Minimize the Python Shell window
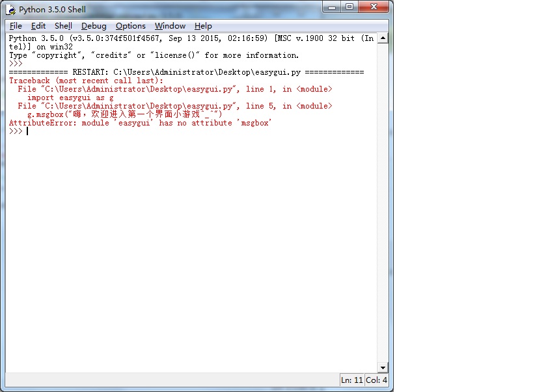The width and height of the screenshot is (533, 392). coord(332,7)
